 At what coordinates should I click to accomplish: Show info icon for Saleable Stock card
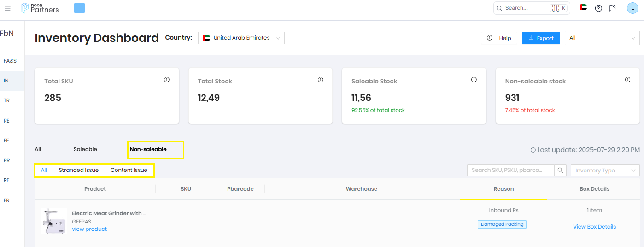click(474, 80)
